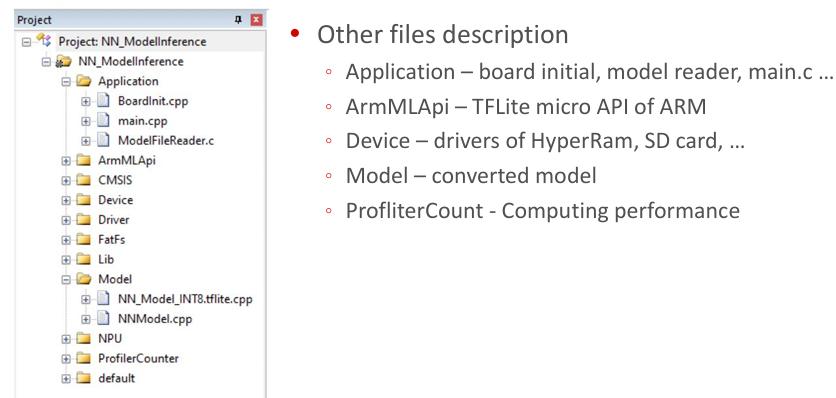Click the NN_Model_INT8.tflite.cpp file icon
This screenshot has height=398, width=836.
point(103,299)
